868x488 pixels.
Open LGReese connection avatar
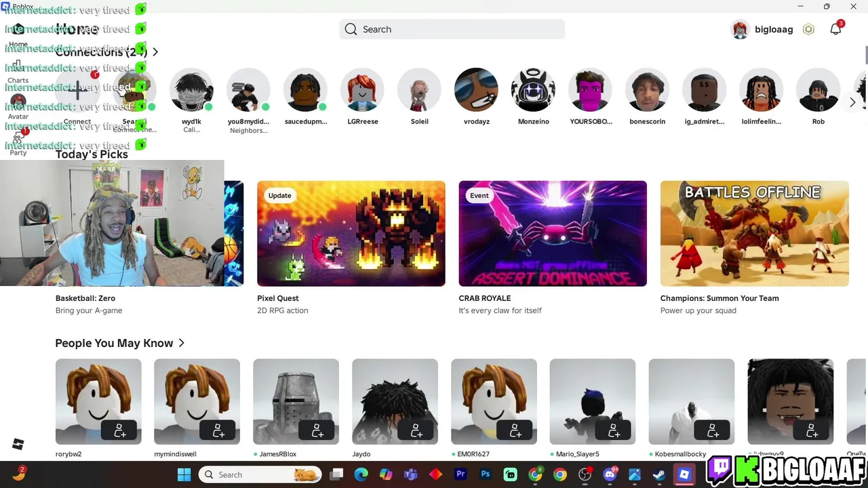(x=363, y=89)
